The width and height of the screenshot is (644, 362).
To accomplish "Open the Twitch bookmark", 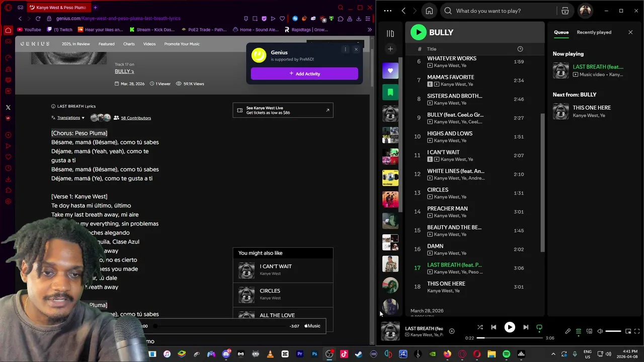I will (x=59, y=30).
